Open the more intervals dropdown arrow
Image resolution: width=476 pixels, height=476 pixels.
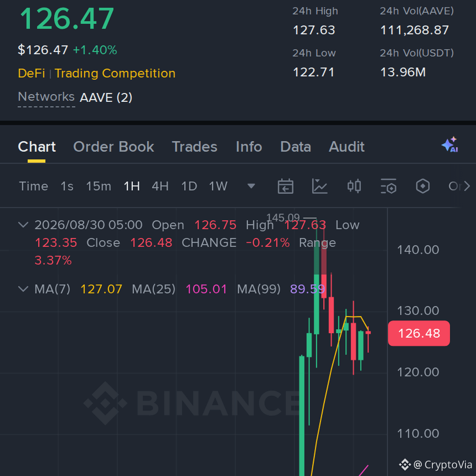click(251, 186)
